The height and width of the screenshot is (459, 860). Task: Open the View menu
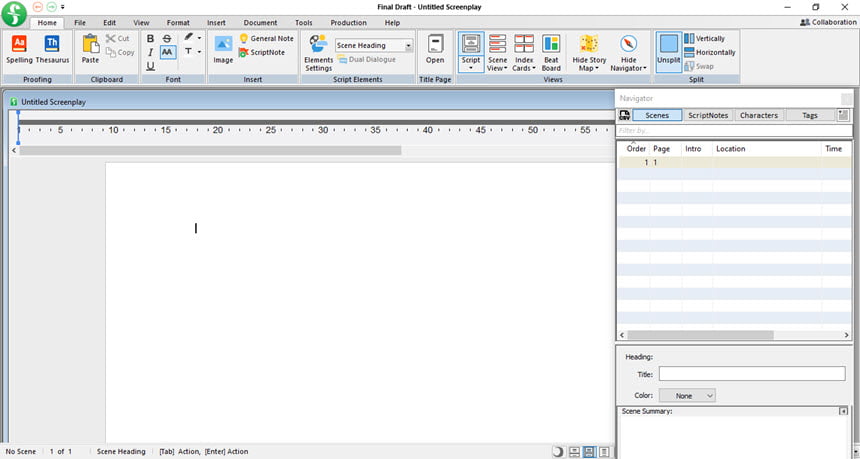[142, 23]
